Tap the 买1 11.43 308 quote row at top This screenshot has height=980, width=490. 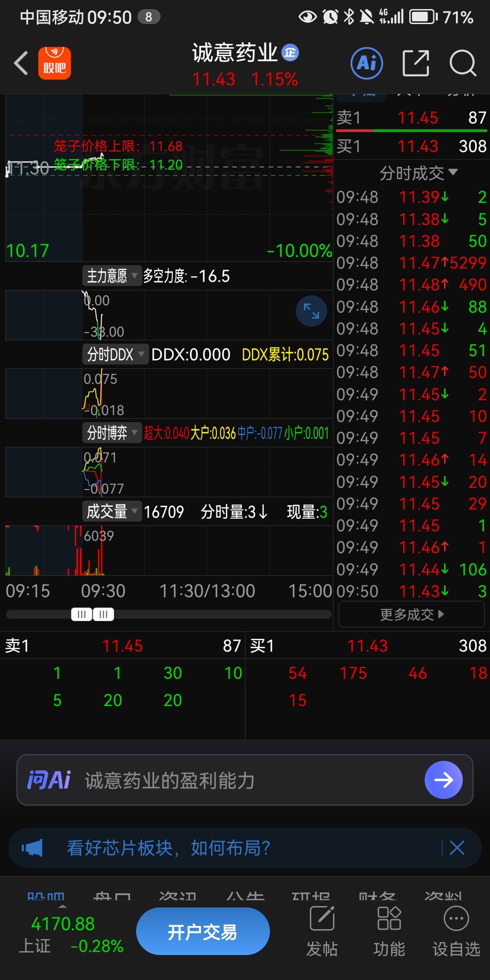412,146
